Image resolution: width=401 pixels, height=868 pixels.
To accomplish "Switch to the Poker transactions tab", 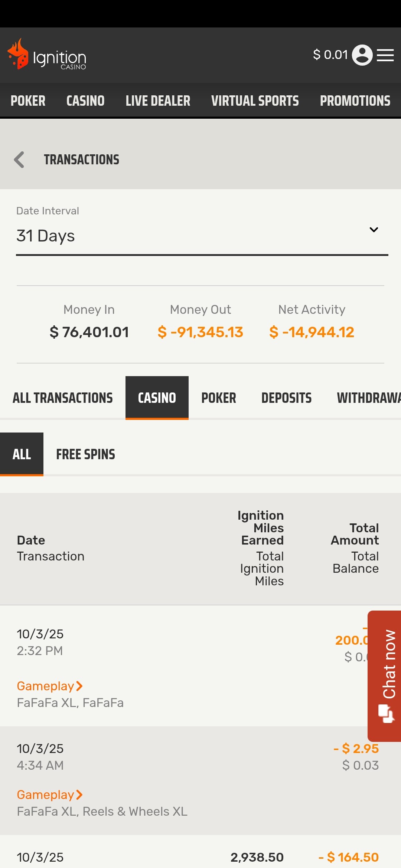I will 219,398.
